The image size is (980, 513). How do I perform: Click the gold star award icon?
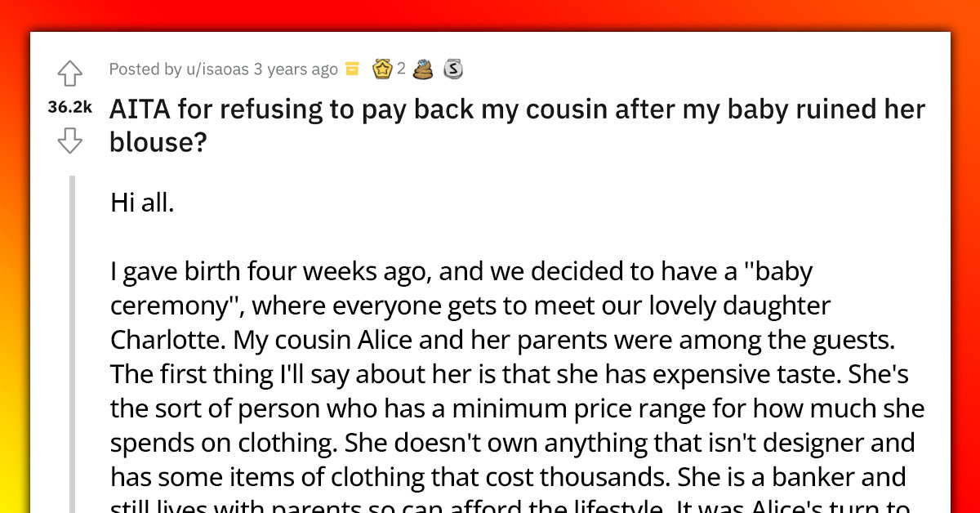click(383, 69)
